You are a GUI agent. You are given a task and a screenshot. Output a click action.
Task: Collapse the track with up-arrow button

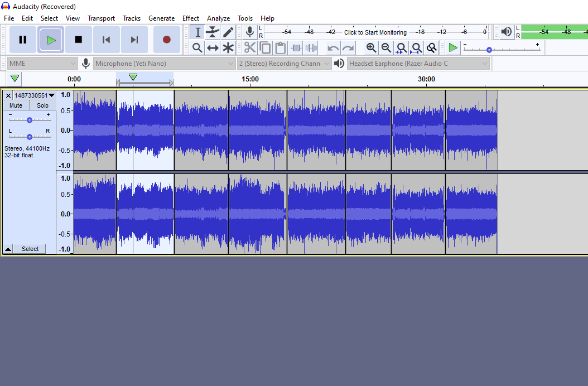tap(8, 249)
